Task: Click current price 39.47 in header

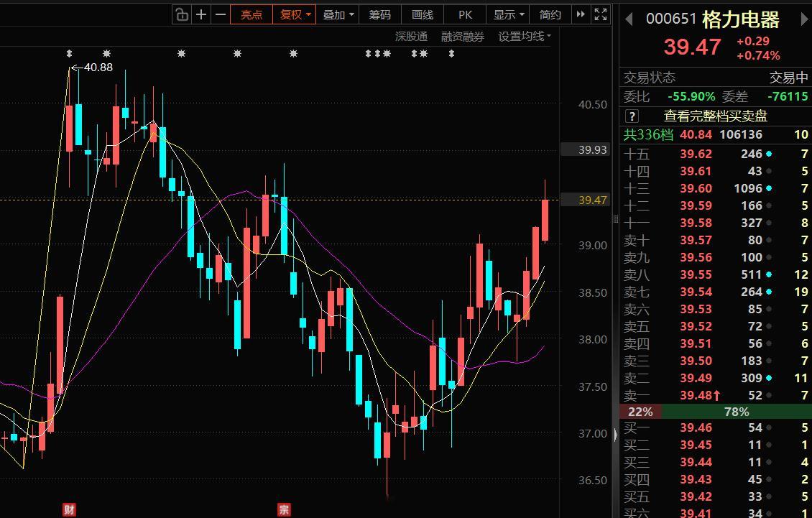Action: (693, 47)
